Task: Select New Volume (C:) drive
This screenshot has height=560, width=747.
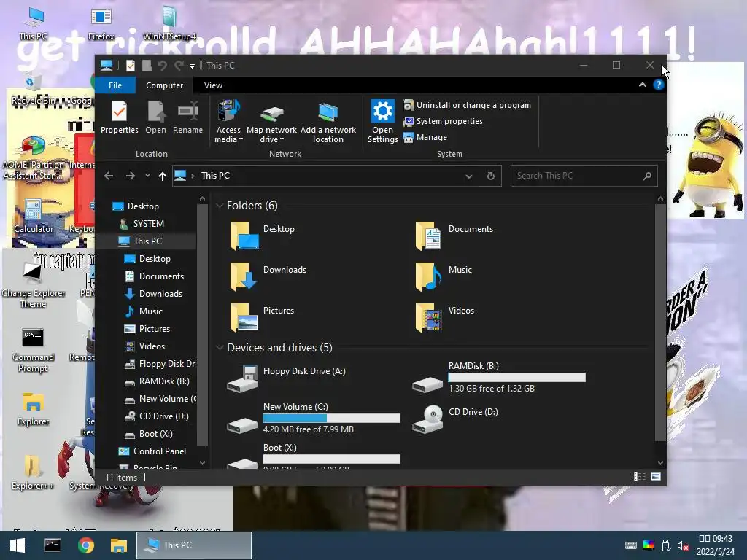Action: point(314,419)
